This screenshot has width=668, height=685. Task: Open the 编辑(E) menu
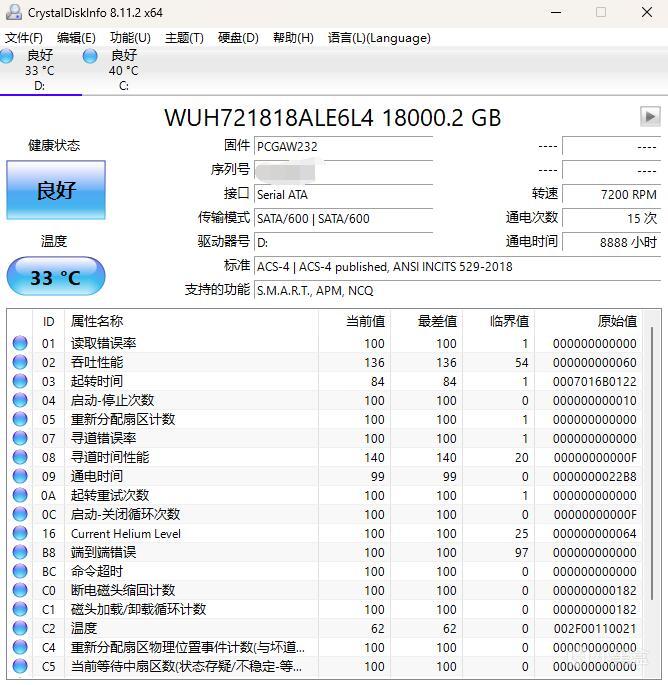point(76,38)
